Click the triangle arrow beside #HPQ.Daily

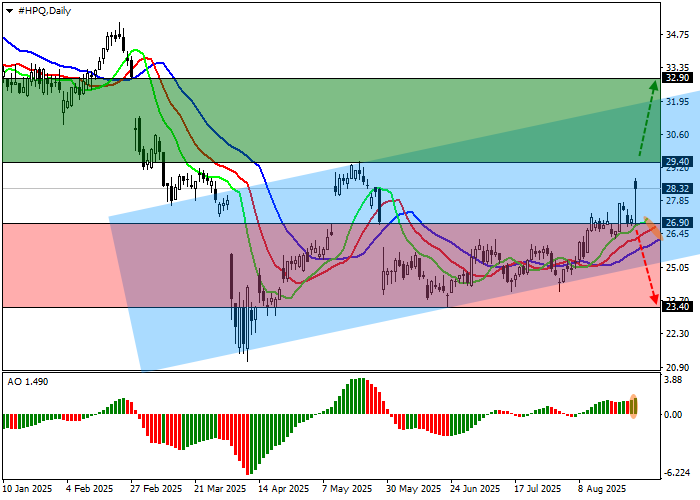click(8, 8)
